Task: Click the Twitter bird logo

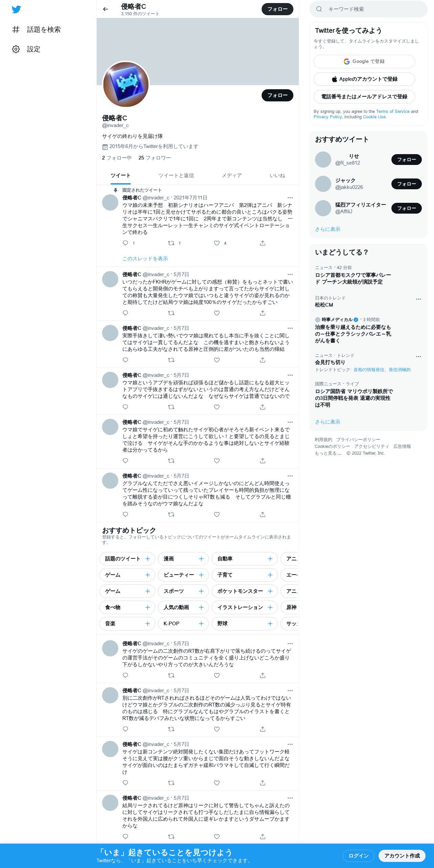Action: (16, 9)
